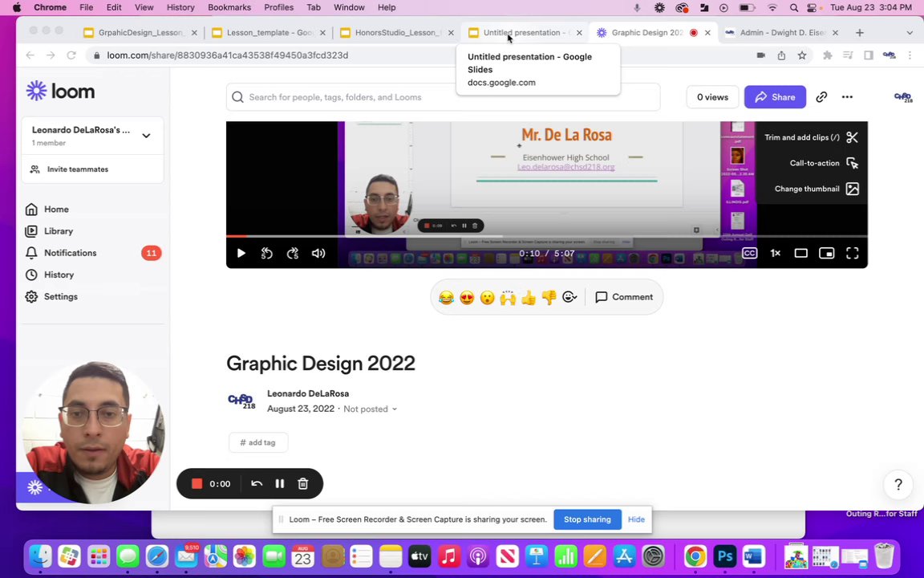Switch to Untitled presentation tab

pos(525,33)
